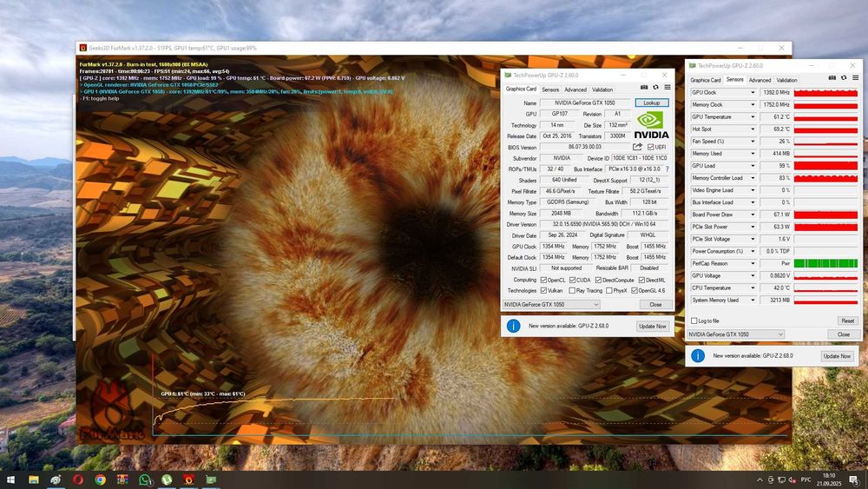Click the refresh icon in Sensors GPU-Z window
This screenshot has height=489, width=868.
pos(844,78)
